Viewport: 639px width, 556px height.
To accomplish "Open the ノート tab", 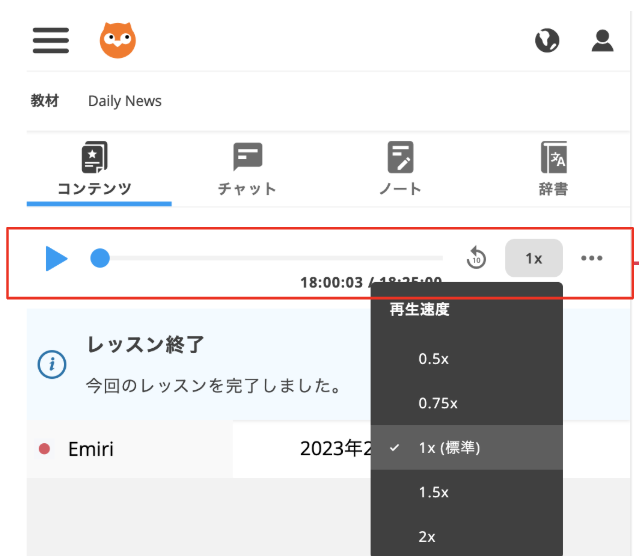I will (x=401, y=170).
